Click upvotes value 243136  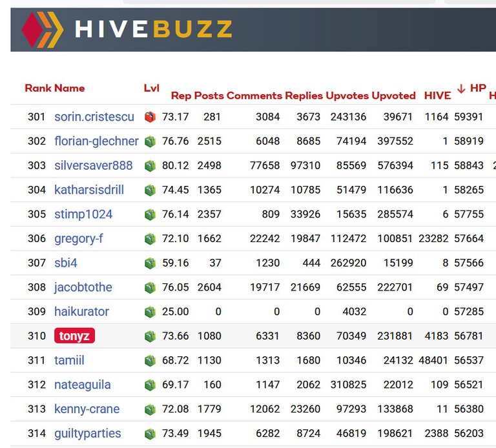pos(349,117)
